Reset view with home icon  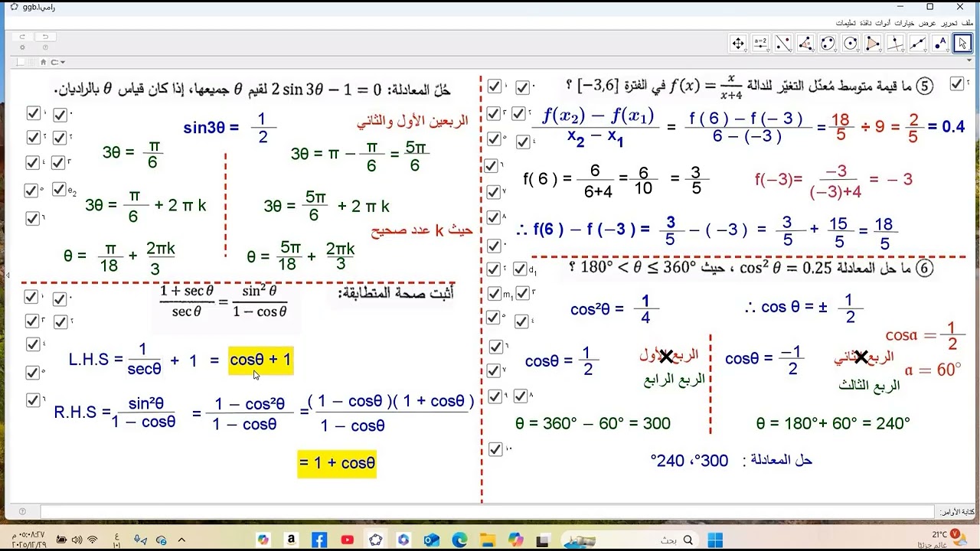(44, 62)
